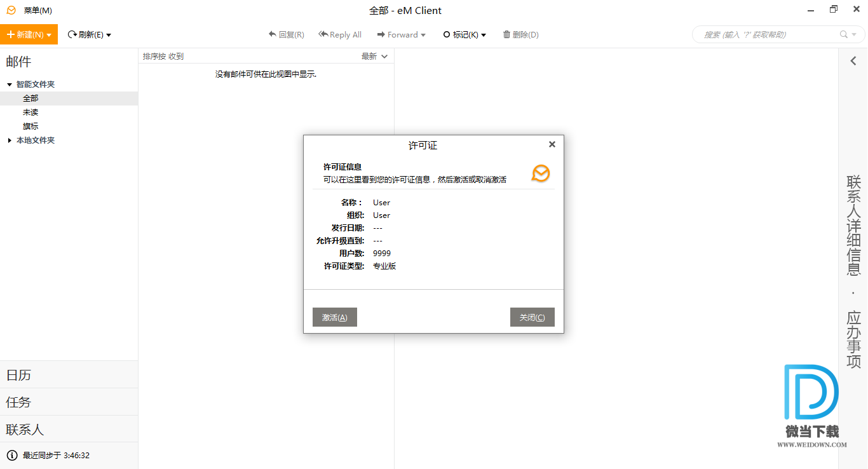
Task: Click the 组织 value User
Action: [x=381, y=215]
